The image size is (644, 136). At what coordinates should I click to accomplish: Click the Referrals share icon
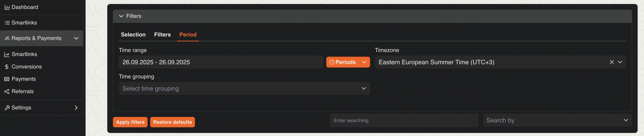7,92
